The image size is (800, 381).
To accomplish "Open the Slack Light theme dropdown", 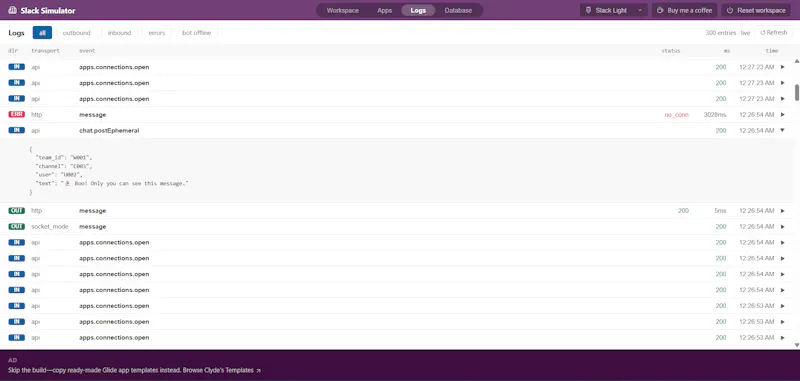I will pos(614,10).
